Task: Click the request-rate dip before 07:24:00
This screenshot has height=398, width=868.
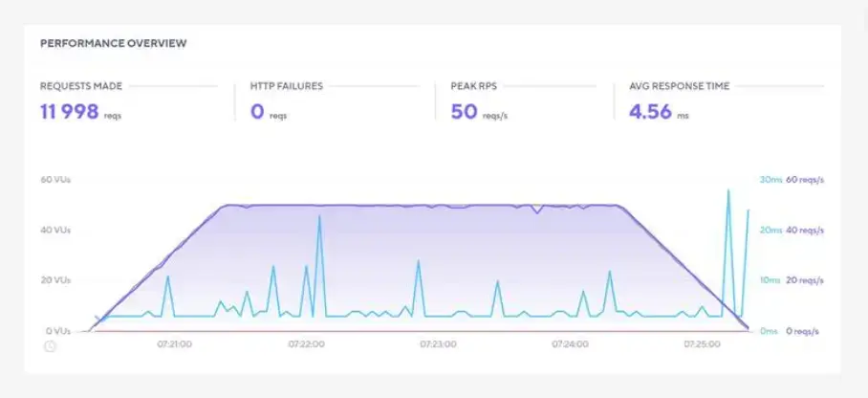Action: pyautogui.click(x=536, y=211)
